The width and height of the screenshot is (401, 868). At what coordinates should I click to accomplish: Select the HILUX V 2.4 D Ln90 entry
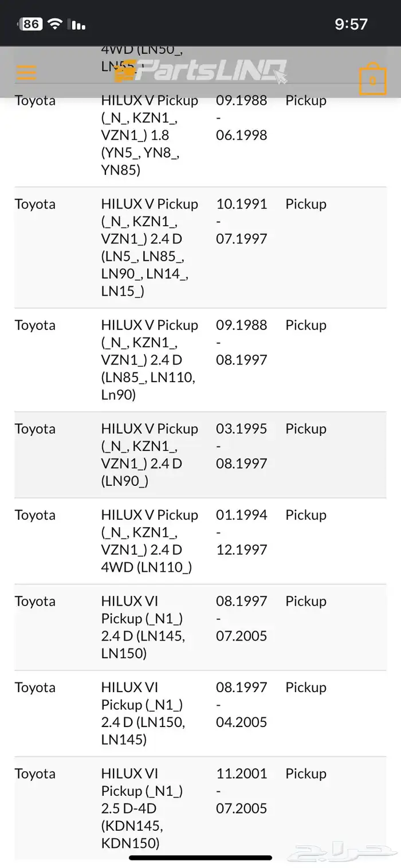(x=200, y=360)
